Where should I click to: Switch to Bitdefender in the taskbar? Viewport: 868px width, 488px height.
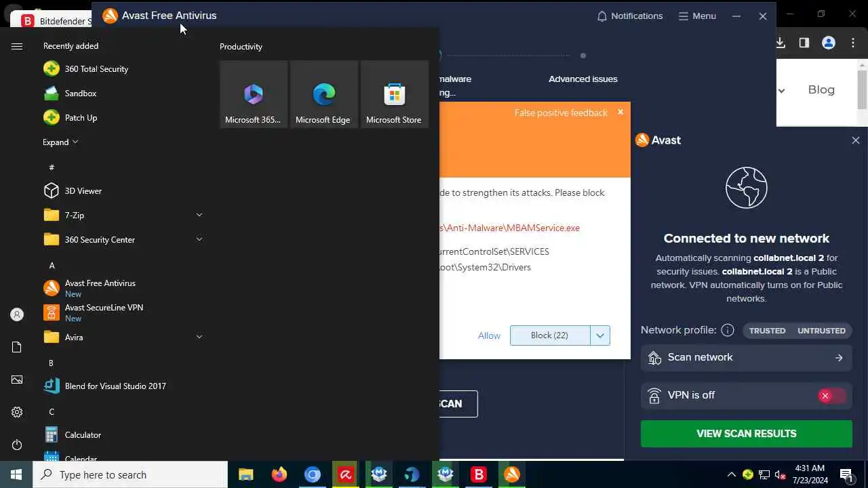coord(479,474)
